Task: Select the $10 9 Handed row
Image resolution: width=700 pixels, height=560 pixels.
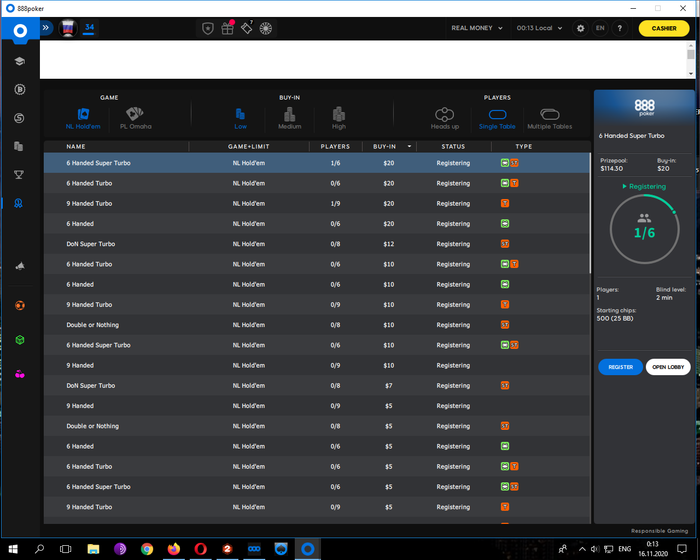Action: pos(317,365)
